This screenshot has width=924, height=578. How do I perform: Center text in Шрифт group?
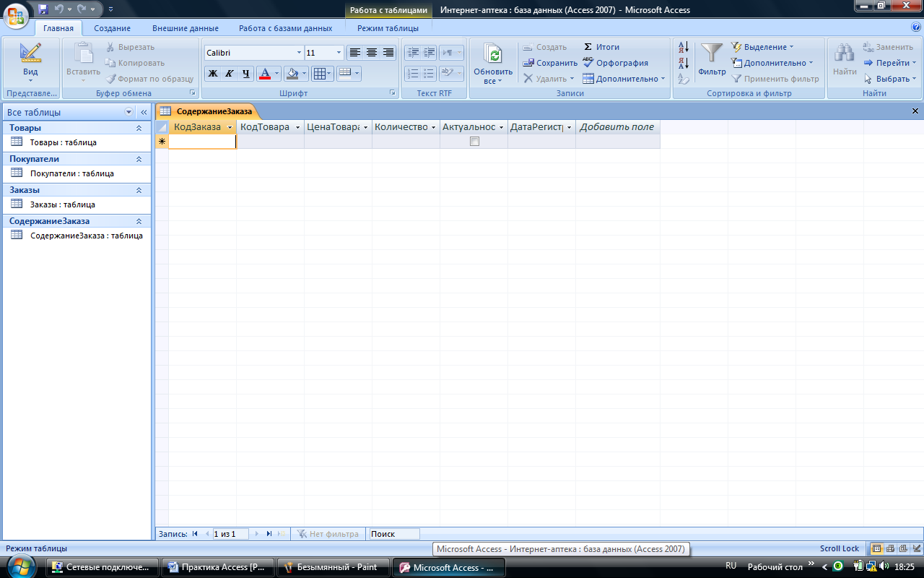(x=372, y=53)
